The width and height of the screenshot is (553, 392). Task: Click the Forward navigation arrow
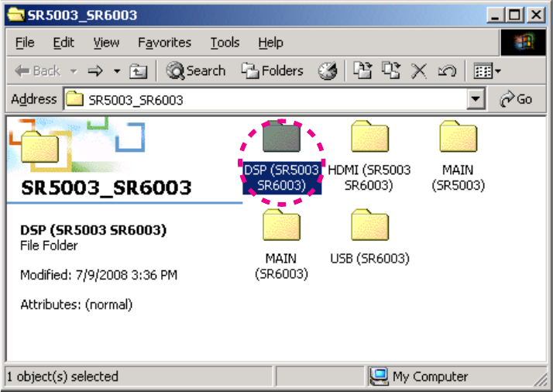coord(95,71)
